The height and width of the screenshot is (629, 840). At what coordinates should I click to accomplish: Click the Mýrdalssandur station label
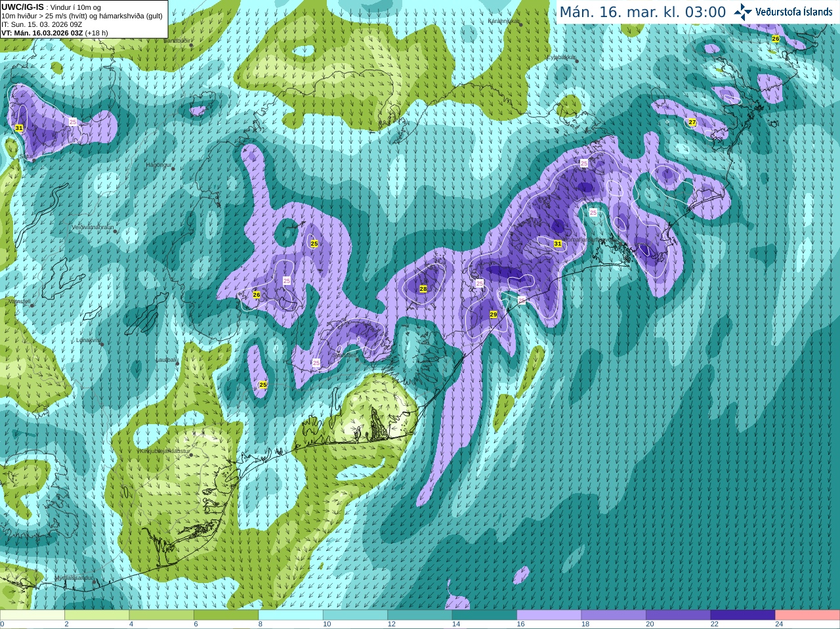point(74,578)
